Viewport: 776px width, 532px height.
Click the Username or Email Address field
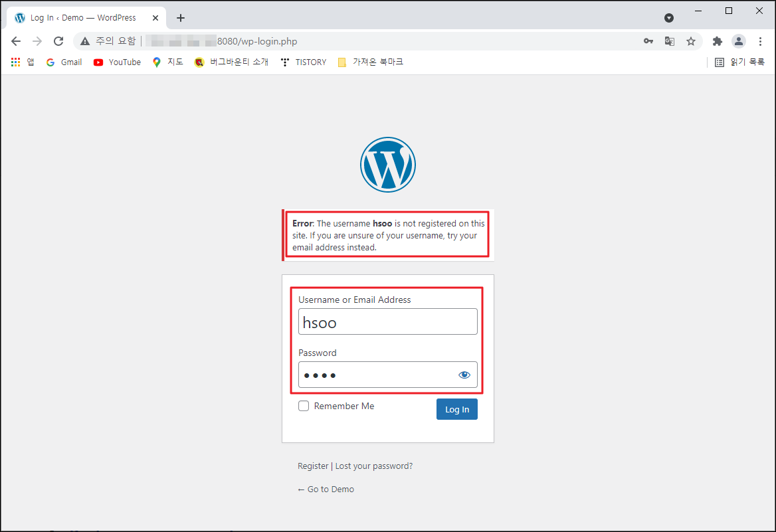387,321
